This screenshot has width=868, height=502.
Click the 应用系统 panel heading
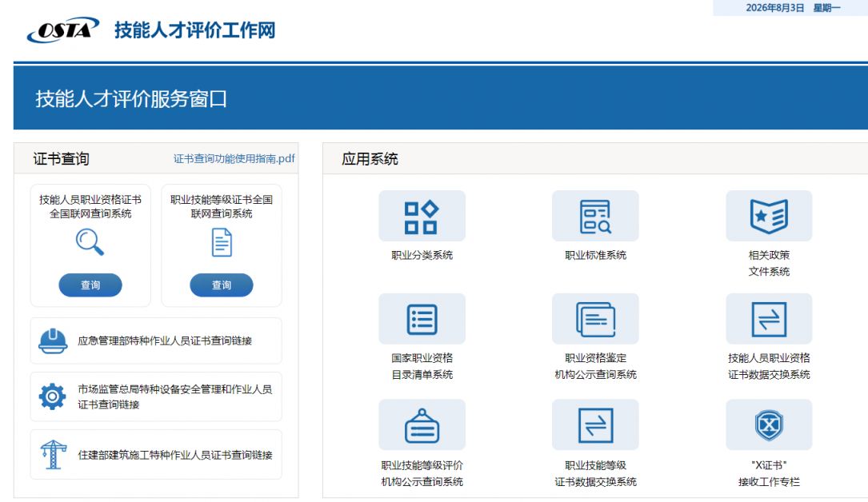(x=370, y=159)
